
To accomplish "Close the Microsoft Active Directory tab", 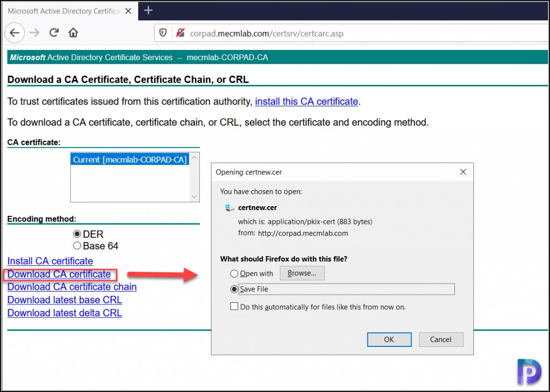I will (x=128, y=11).
